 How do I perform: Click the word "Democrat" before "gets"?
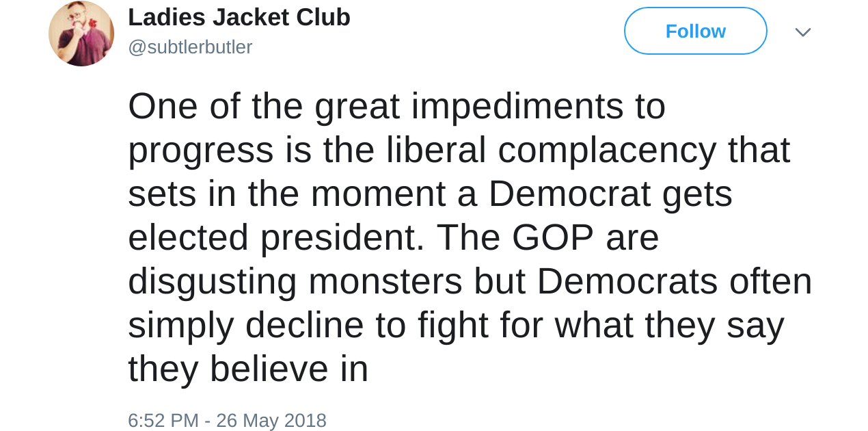(x=569, y=194)
